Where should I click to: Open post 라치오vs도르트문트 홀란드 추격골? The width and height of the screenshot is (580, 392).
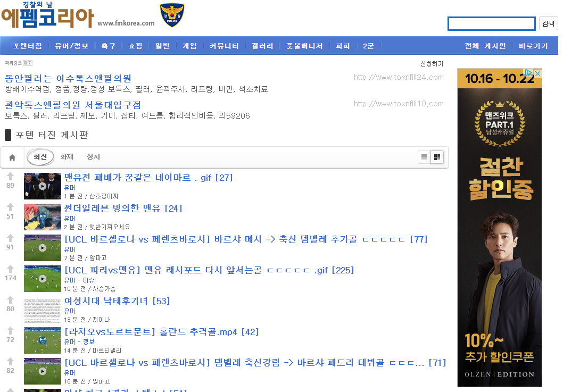pyautogui.click(x=161, y=332)
